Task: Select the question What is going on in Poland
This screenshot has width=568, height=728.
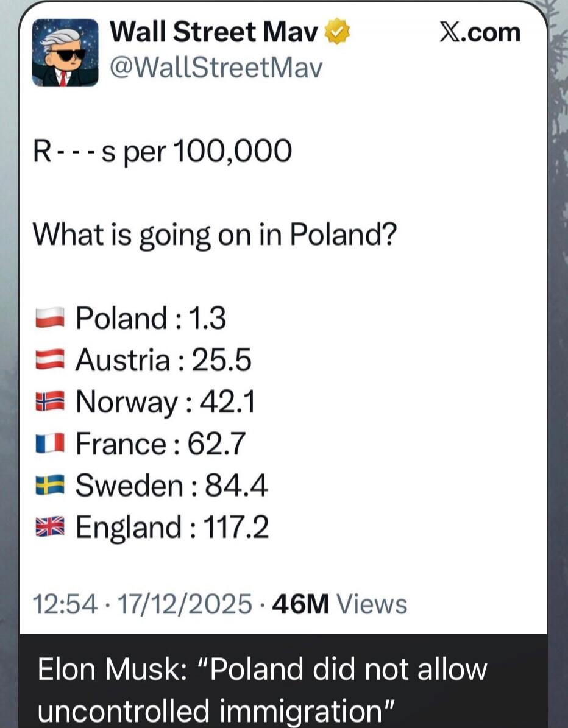Action: (215, 233)
